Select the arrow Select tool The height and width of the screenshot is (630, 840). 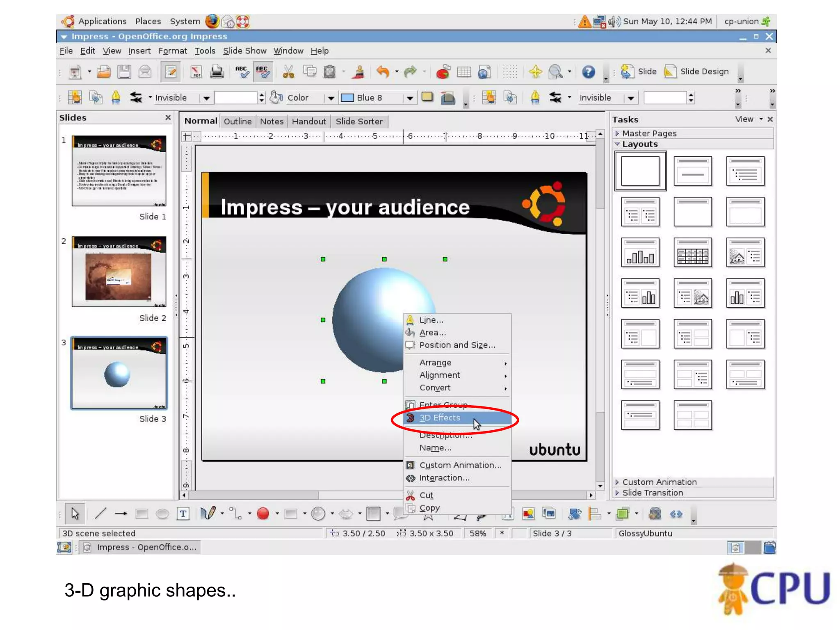click(x=75, y=514)
